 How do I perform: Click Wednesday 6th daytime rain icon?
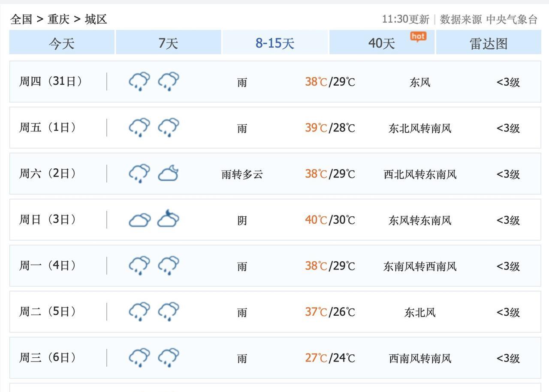pyautogui.click(x=139, y=358)
